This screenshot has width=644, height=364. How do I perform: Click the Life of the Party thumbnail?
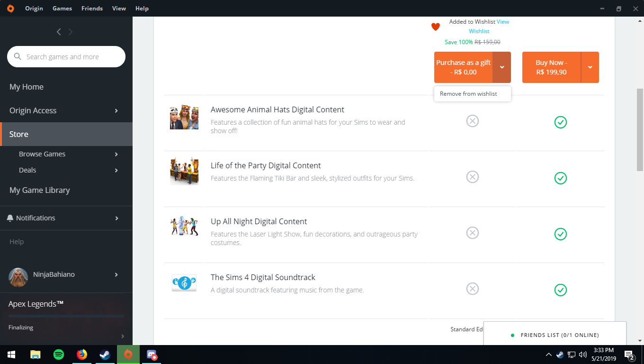184,172
